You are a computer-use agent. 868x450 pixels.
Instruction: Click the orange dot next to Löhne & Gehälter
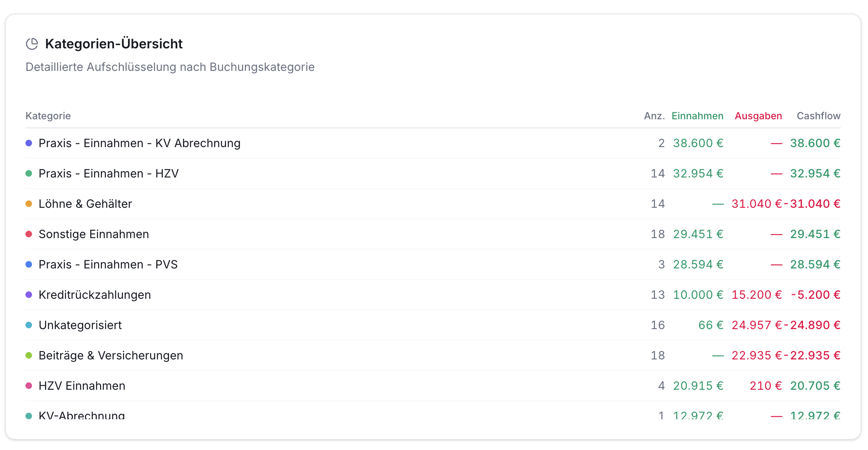click(29, 204)
